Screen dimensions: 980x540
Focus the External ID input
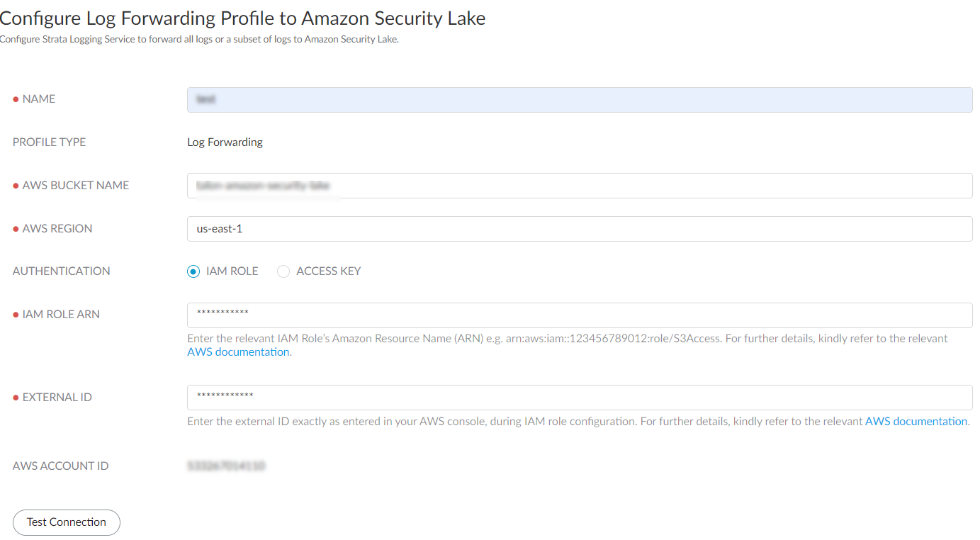pyautogui.click(x=579, y=398)
